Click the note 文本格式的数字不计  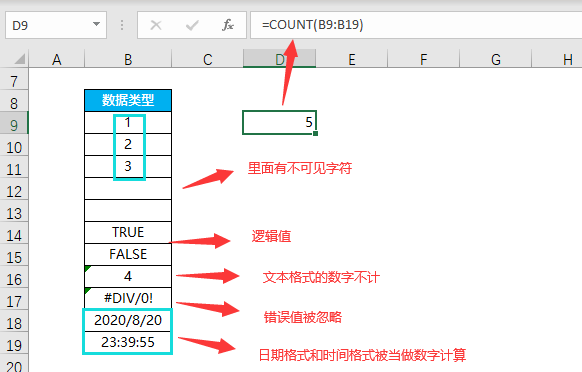coord(321,277)
